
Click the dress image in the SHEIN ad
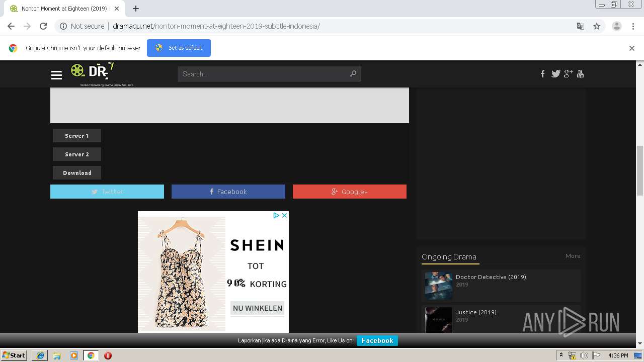click(182, 275)
